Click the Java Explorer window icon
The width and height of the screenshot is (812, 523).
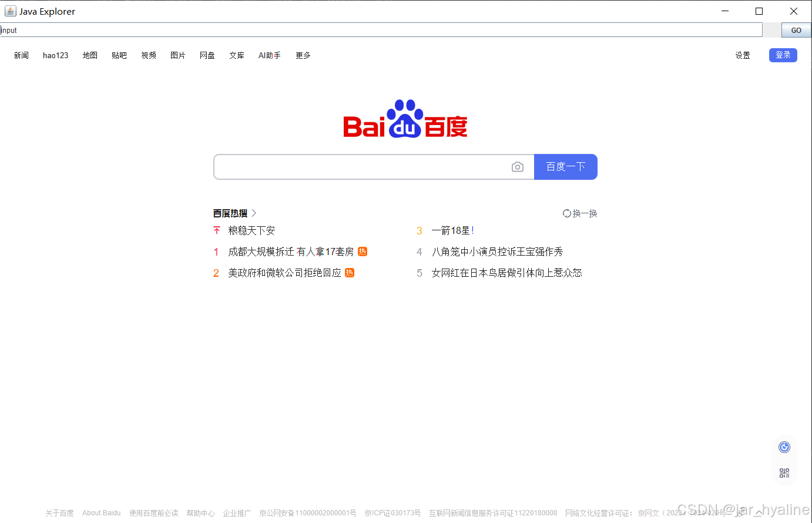click(x=10, y=11)
